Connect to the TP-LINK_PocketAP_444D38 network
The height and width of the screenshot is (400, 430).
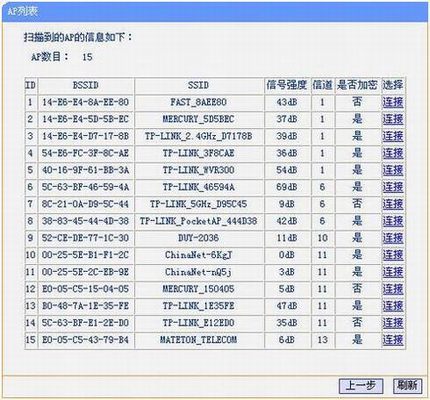tap(393, 221)
